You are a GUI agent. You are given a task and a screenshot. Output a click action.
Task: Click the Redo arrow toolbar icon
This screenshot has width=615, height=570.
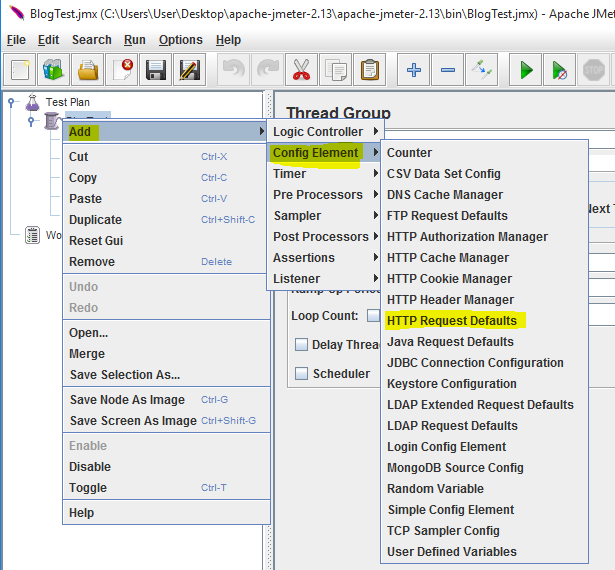pyautogui.click(x=267, y=71)
